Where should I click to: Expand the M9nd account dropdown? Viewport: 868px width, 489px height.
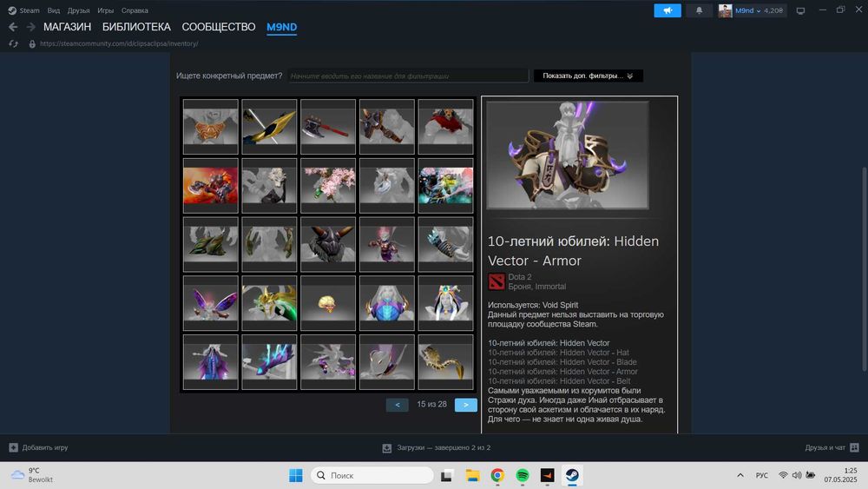pyautogui.click(x=753, y=10)
